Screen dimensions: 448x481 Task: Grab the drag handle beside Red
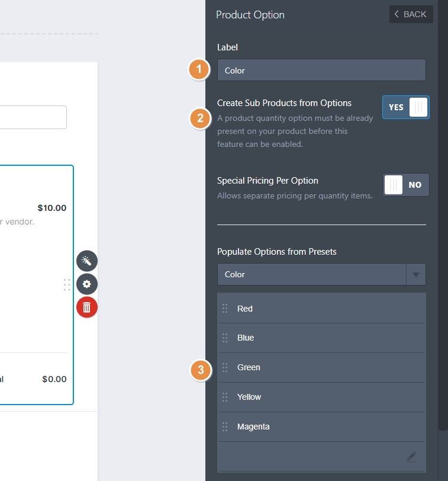(225, 309)
